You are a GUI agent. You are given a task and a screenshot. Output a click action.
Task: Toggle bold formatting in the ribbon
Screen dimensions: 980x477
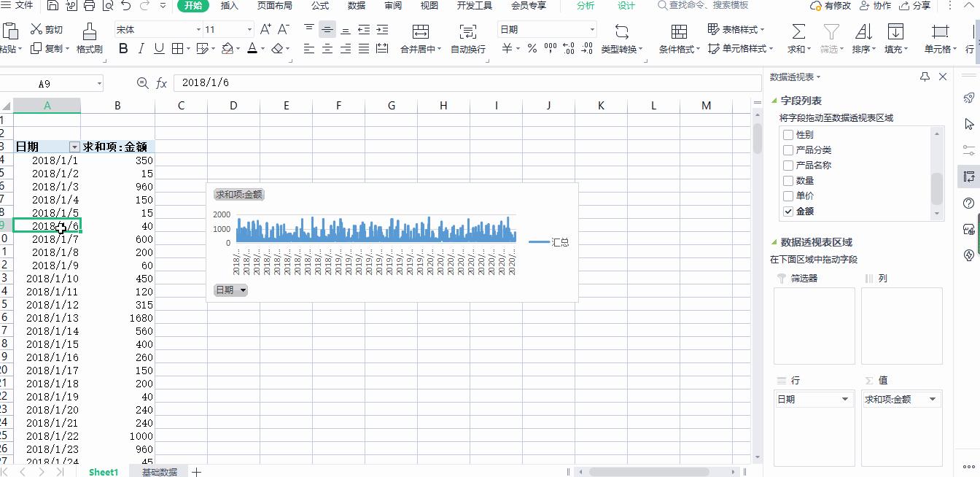pos(123,49)
